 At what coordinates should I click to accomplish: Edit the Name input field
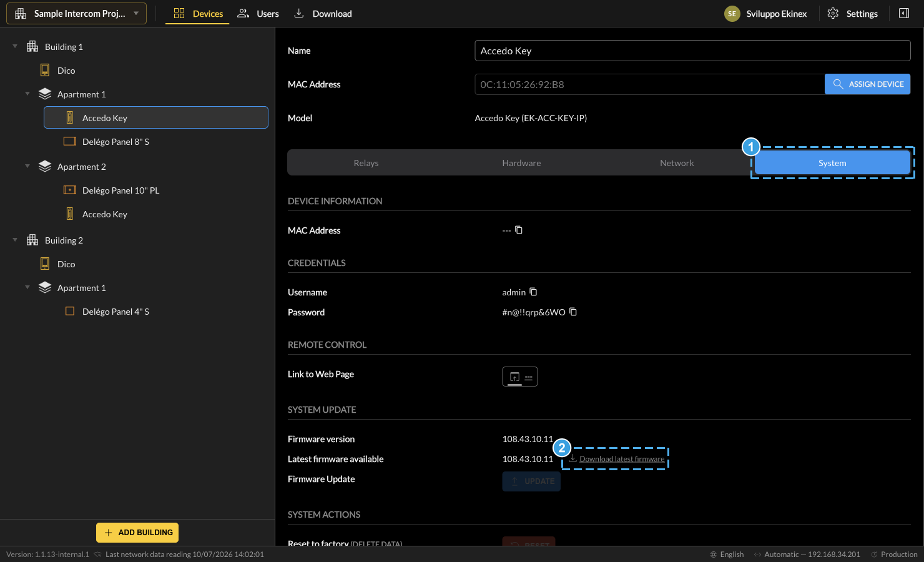tap(692, 51)
